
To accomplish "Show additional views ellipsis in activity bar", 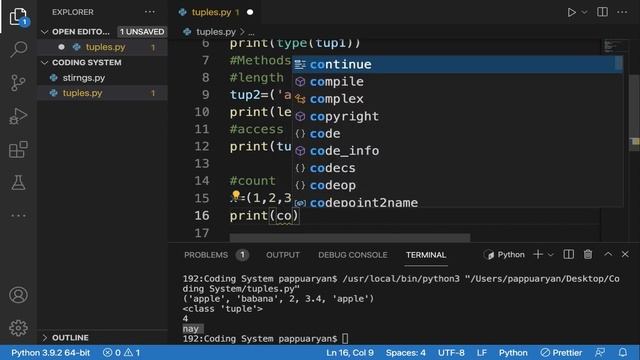I will (x=18, y=216).
